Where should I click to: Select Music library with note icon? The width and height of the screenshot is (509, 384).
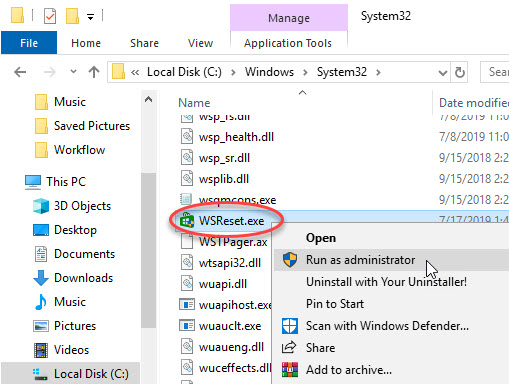[x=60, y=302]
